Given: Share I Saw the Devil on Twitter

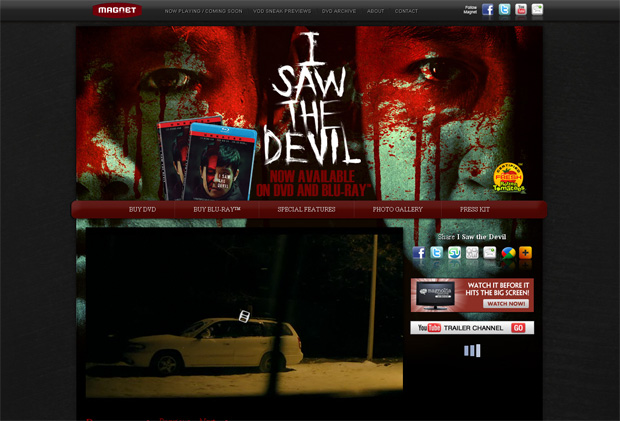Looking at the screenshot, I should point(437,252).
